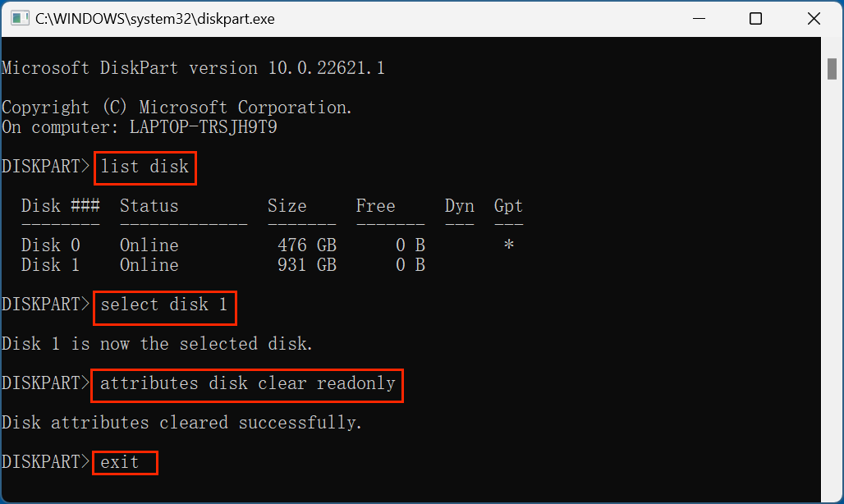
Task: Click the 'Gpt' column header
Action: pos(507,205)
